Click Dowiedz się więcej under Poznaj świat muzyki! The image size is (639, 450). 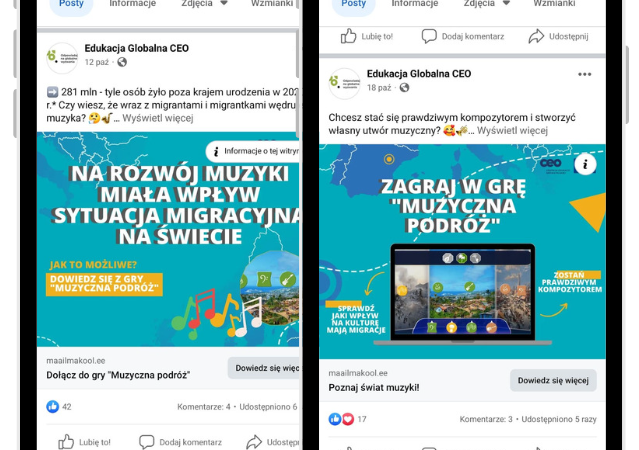[553, 380]
